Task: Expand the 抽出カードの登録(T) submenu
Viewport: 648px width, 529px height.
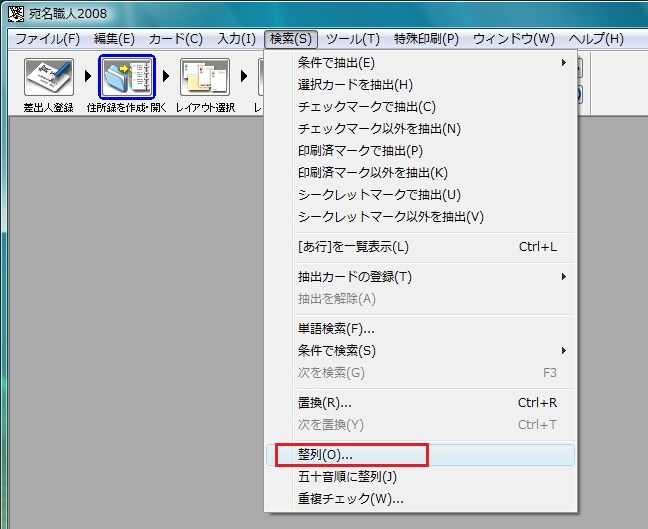Action: [x=420, y=276]
